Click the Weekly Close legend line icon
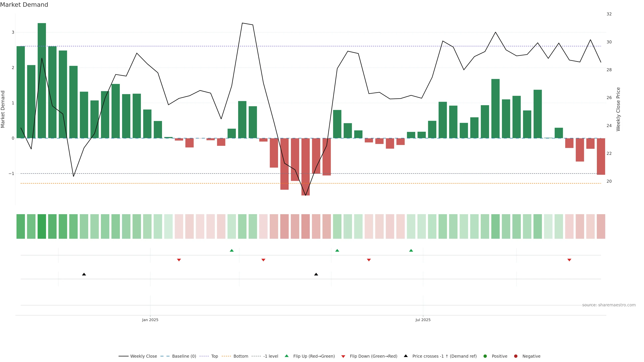Screen dimensions: 644x362 pyautogui.click(x=123, y=356)
